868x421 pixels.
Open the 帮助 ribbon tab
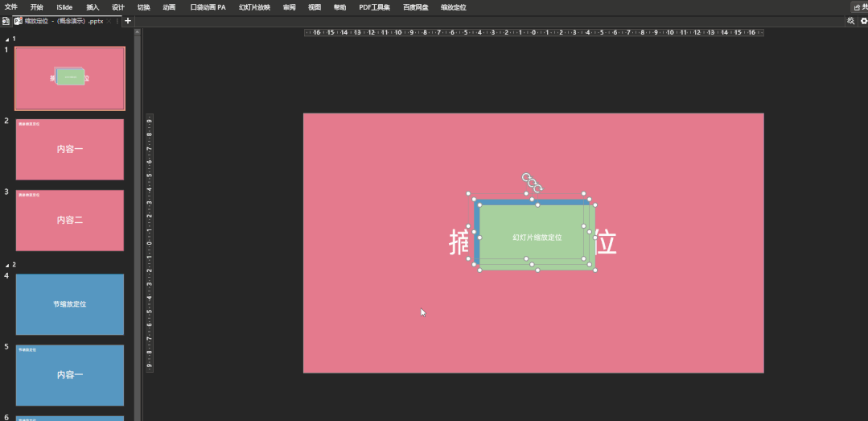pos(340,7)
